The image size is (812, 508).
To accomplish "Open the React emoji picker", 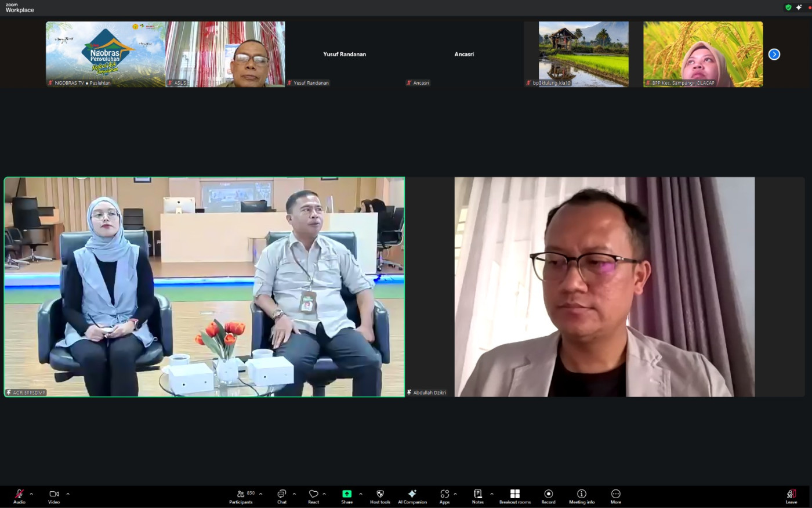I will tap(313, 496).
